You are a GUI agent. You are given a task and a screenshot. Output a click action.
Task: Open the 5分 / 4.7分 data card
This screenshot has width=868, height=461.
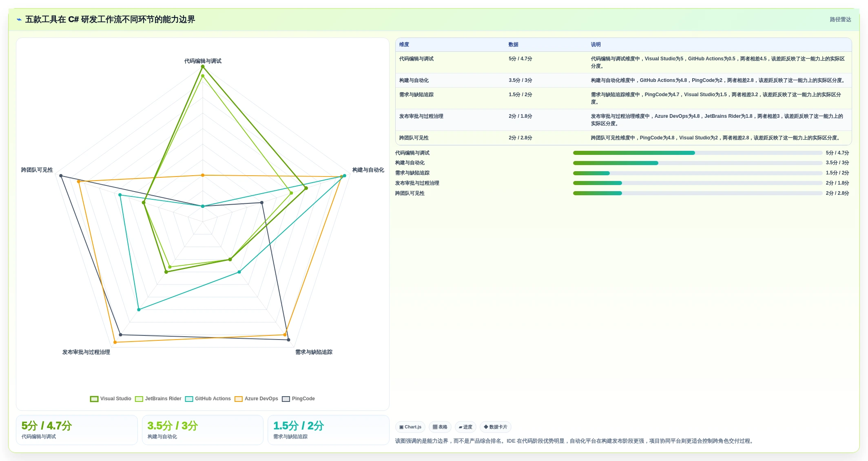(x=77, y=430)
